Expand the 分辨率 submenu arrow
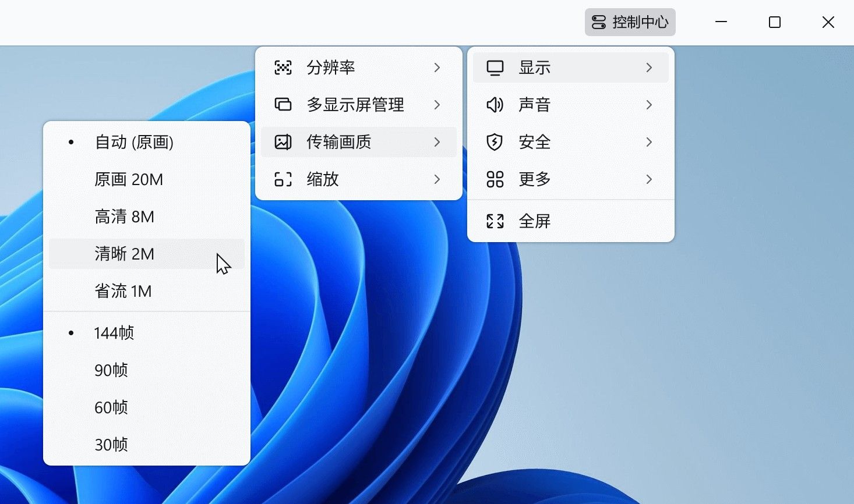The height and width of the screenshot is (504, 854). pos(437,68)
